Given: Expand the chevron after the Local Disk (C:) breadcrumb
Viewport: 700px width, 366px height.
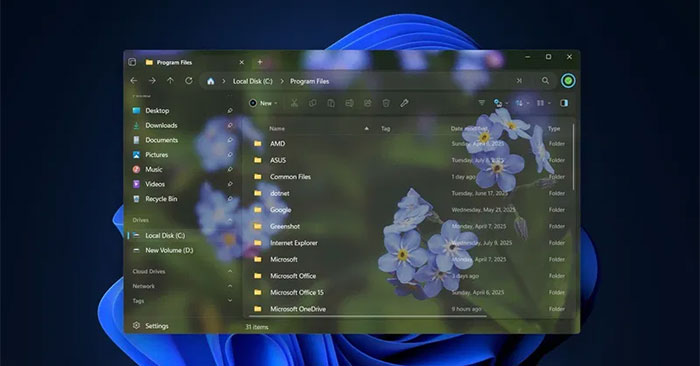Looking at the screenshot, I should pos(282,81).
